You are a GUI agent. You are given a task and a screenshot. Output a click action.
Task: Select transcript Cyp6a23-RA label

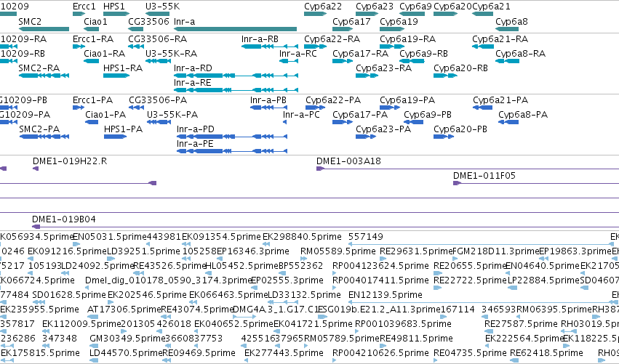coord(384,68)
